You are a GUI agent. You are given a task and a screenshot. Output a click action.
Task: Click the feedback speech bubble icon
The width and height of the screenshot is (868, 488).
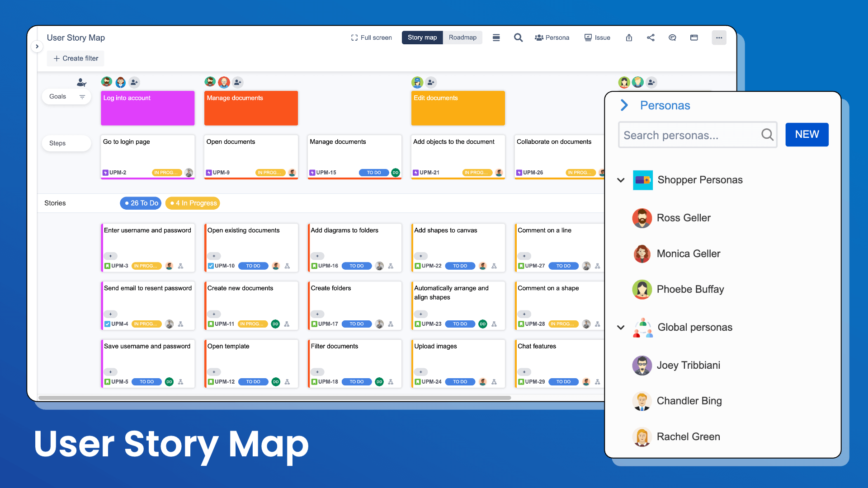coord(672,38)
